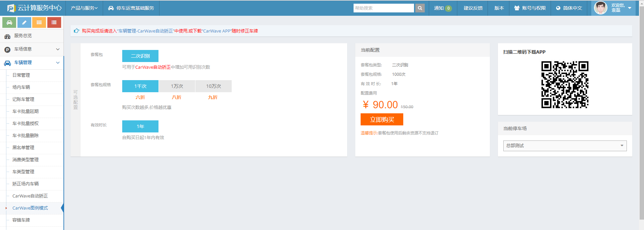Image resolution: width=644 pixels, height=230 pixels.
Task: Expand the 当前停车场 parking lot dropdown
Action: (565, 146)
